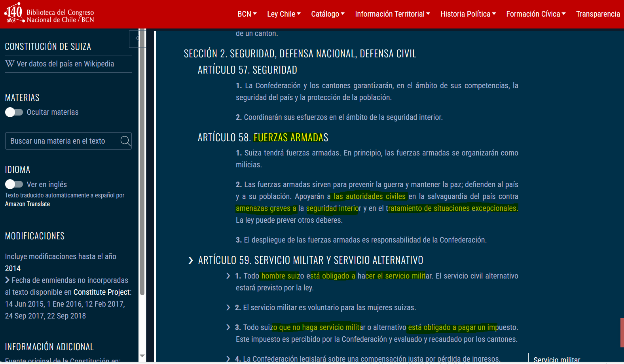The height and width of the screenshot is (364, 624).
Task: Toggle the Ocultar materias switch
Action: coord(14,112)
